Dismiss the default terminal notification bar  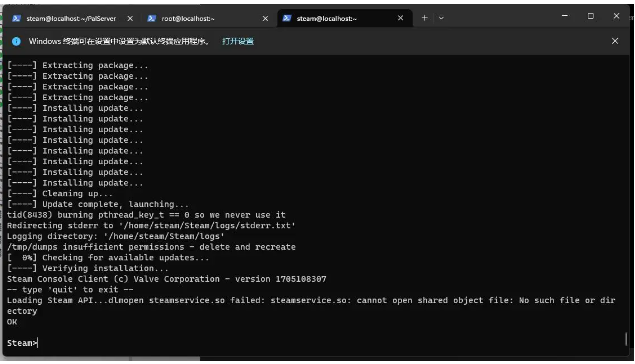pyautogui.click(x=615, y=41)
